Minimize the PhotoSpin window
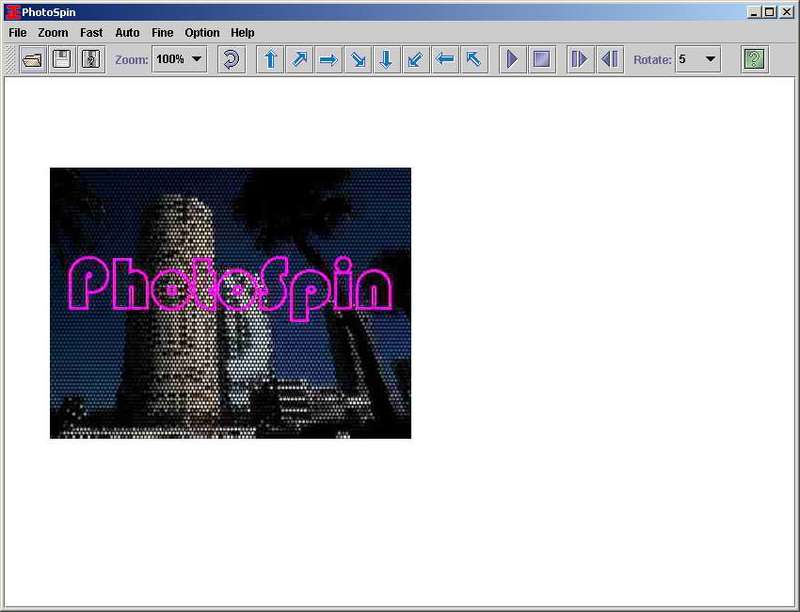The width and height of the screenshot is (800, 612). pyautogui.click(x=755, y=12)
